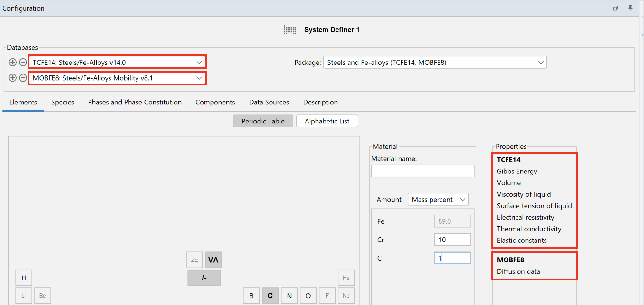The height and width of the screenshot is (305, 644).
Task: Switch to the Species tab
Action: click(x=62, y=102)
